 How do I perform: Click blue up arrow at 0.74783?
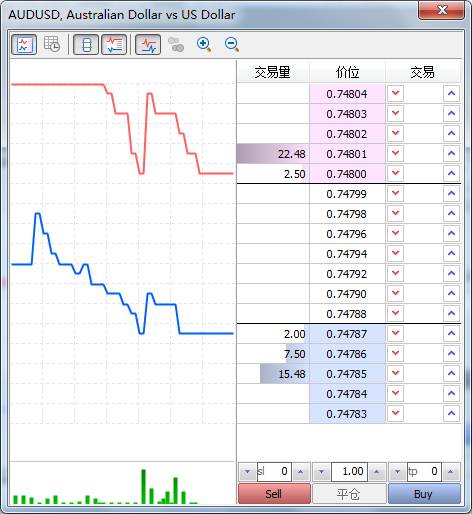(451, 414)
